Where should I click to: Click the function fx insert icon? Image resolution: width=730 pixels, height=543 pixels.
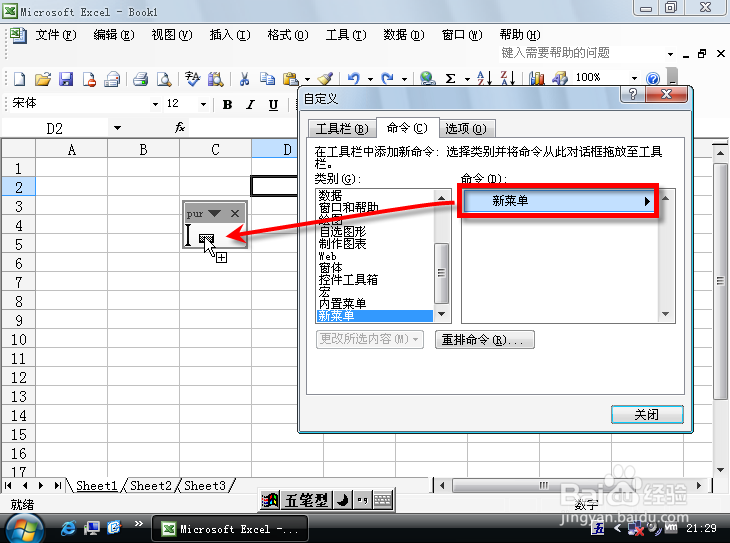pos(180,127)
